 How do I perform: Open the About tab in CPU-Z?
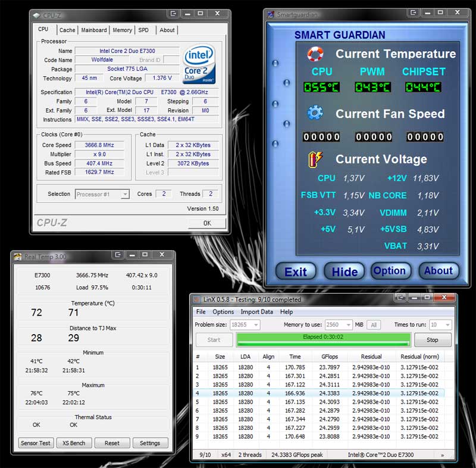point(167,30)
